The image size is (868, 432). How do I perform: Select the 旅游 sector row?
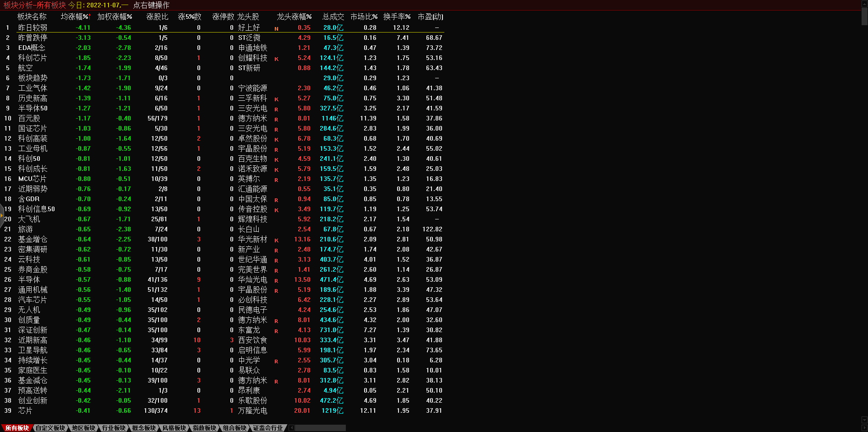(25, 229)
